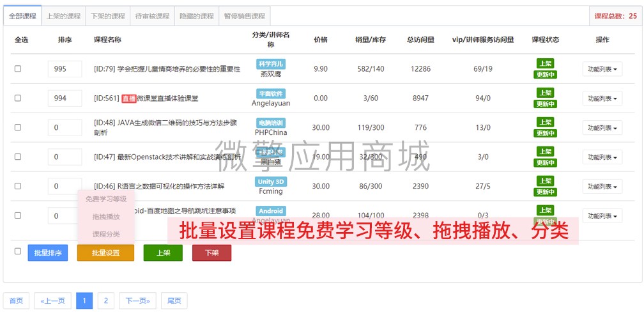Click the Android category tag
Image resolution: width=644 pixels, height=312 pixels.
click(271, 211)
